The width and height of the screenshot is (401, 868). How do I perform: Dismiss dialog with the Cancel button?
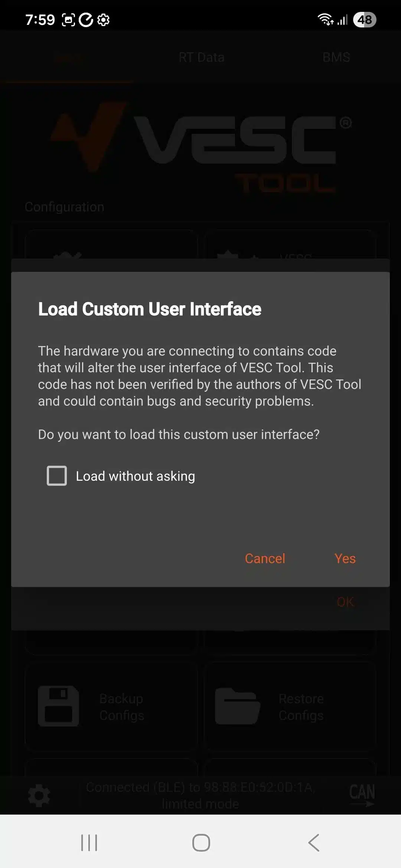[265, 558]
